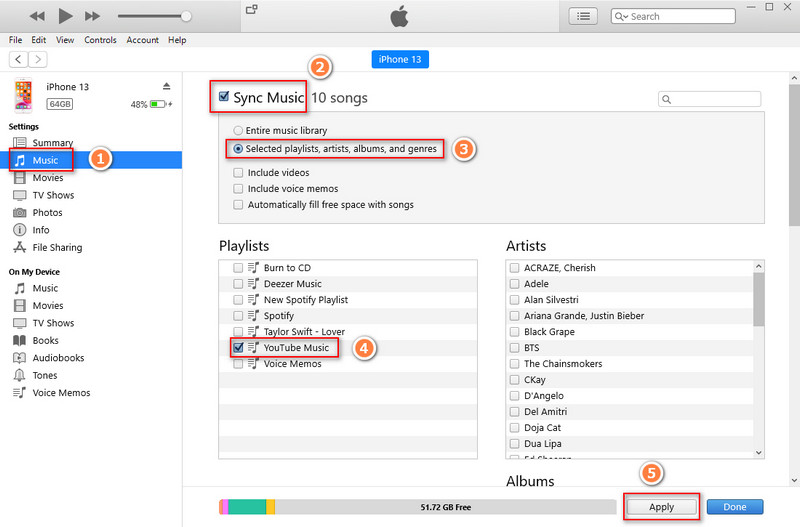Image resolution: width=800 pixels, height=527 pixels.
Task: Open Summary in Settings sidebar
Action: coord(53,143)
